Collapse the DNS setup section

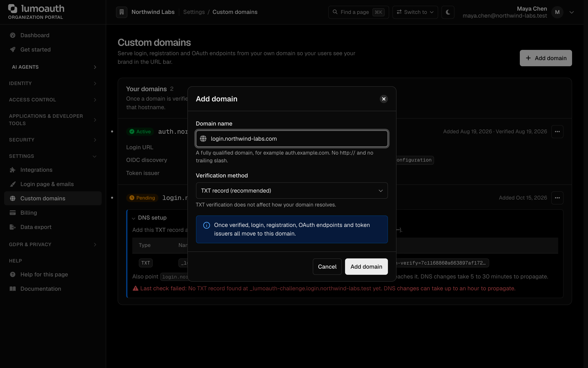[149, 218]
